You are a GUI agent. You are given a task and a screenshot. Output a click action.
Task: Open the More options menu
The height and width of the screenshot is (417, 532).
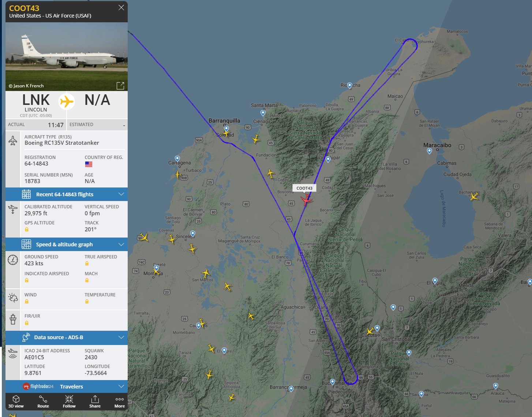[120, 401]
